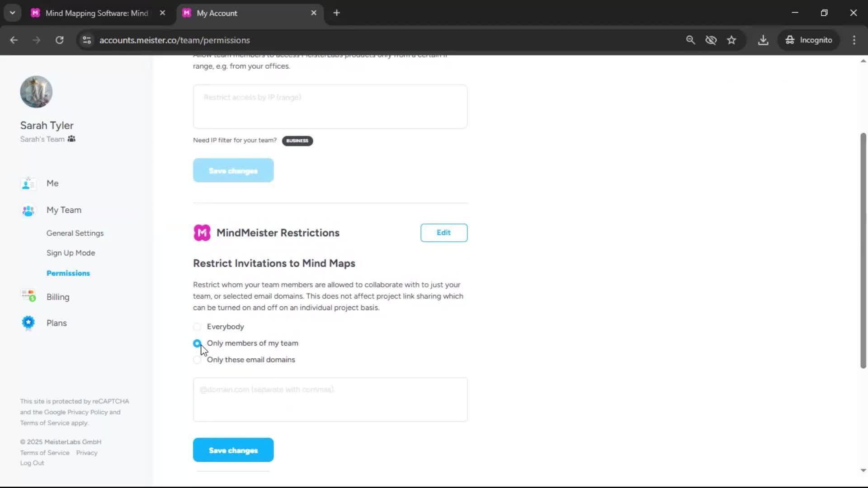Image resolution: width=868 pixels, height=488 pixels.
Task: Click the Sarah's Team label
Action: [x=42, y=139]
